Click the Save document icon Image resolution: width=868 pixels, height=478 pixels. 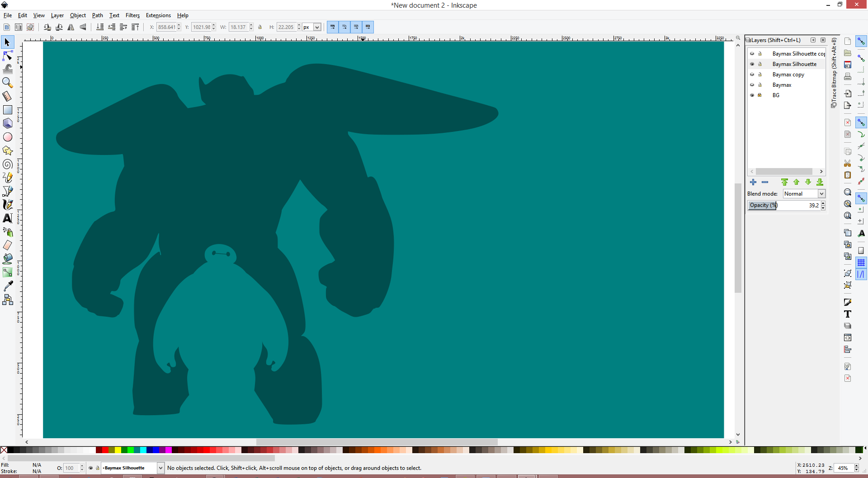point(848,65)
